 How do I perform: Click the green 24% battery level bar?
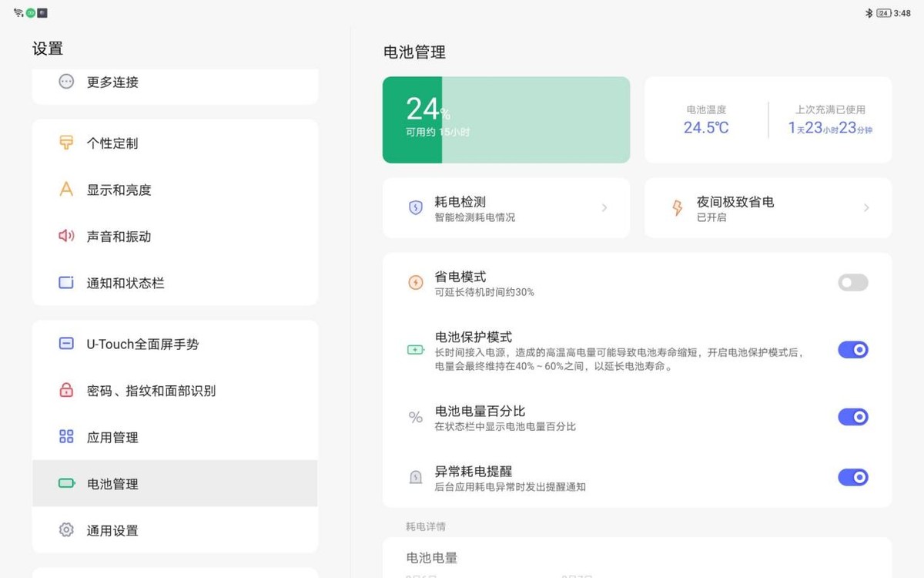coord(413,119)
